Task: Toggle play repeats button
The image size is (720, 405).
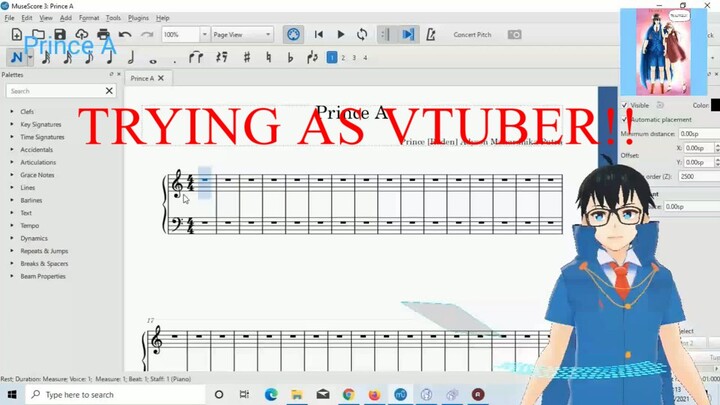Action: click(386, 34)
